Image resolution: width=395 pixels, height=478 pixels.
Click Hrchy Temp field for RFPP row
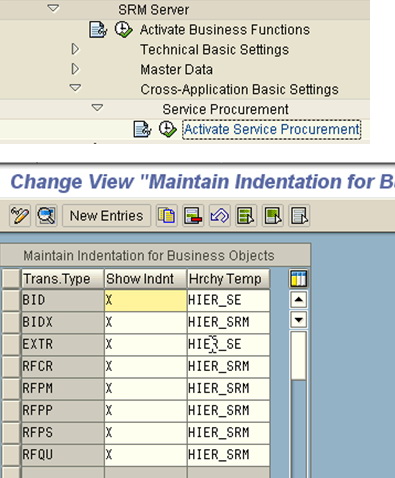point(228,410)
